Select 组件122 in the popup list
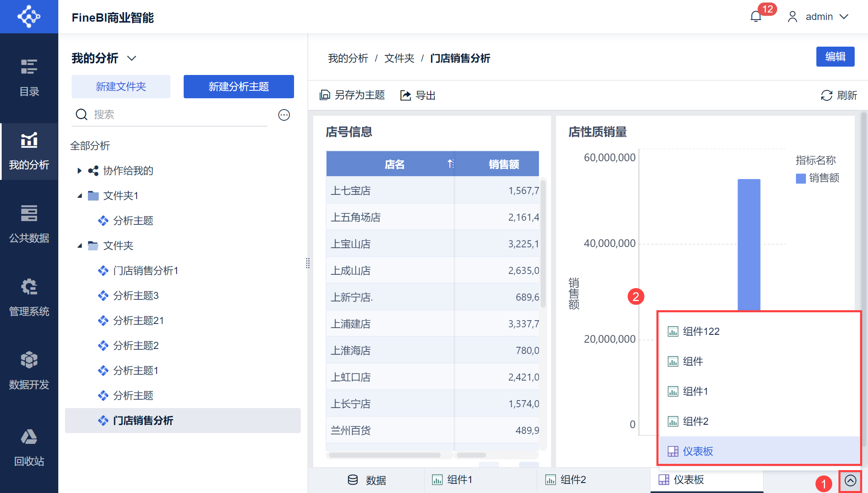Screen dimensions: 868x493 point(701,331)
